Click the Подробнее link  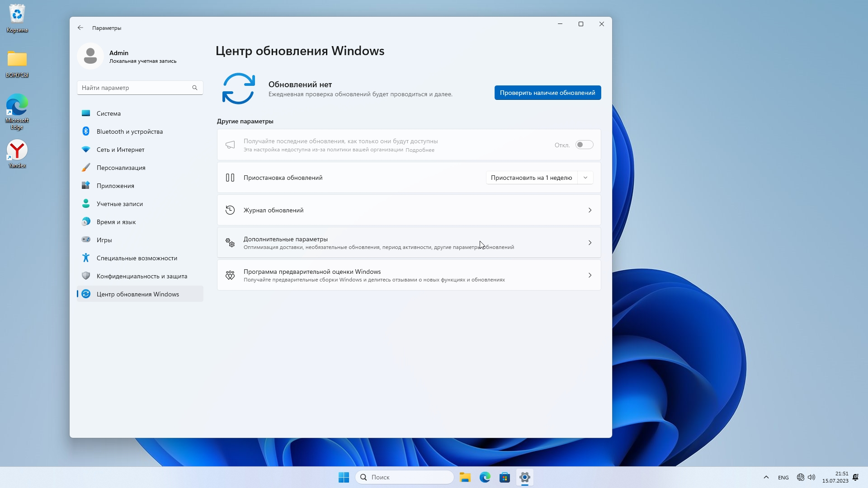click(x=420, y=150)
